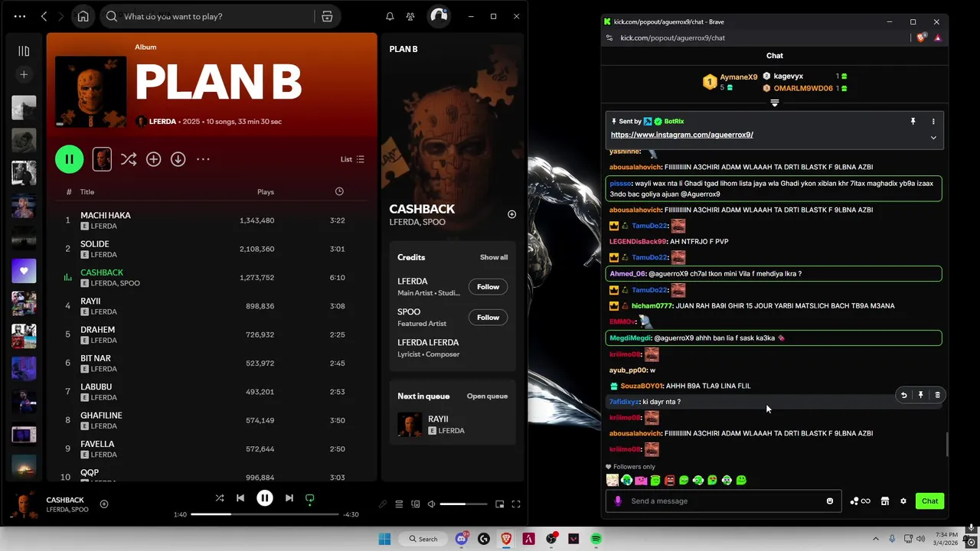The height and width of the screenshot is (551, 980).
Task: Reply to the hovered chat message
Action: pos(903,395)
